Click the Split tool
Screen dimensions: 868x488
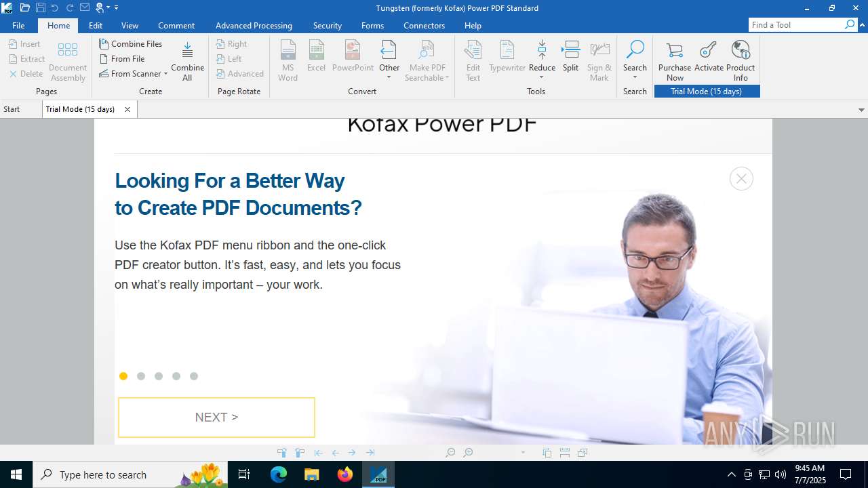pos(571,56)
